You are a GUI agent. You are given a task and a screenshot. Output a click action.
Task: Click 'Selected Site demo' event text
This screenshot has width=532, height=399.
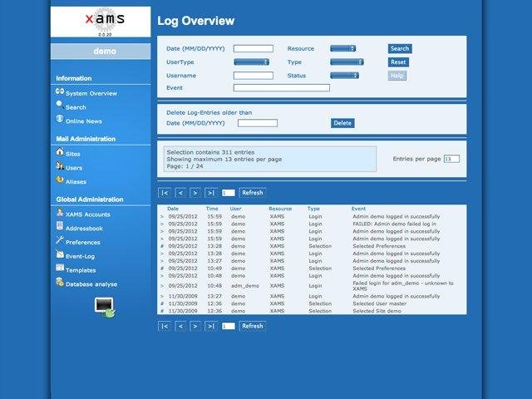click(x=377, y=311)
